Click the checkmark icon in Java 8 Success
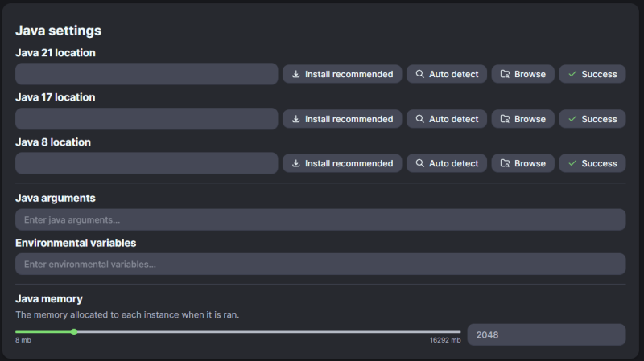Viewport: 644px width, 361px height. pyautogui.click(x=572, y=163)
